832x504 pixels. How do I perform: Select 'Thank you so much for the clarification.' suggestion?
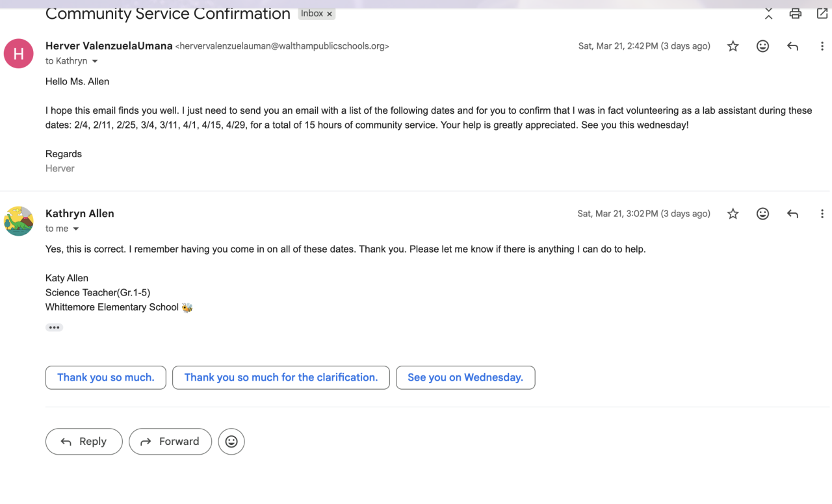pos(281,377)
